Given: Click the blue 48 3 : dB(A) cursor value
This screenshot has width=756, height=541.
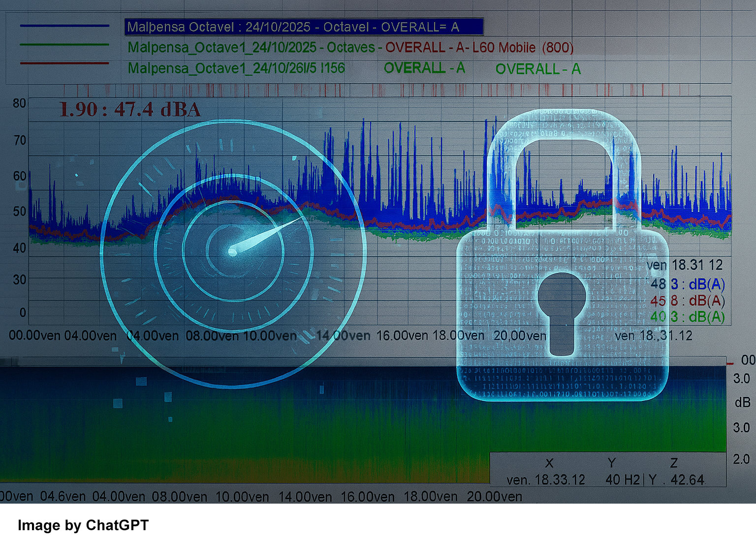Looking at the screenshot, I should [687, 284].
